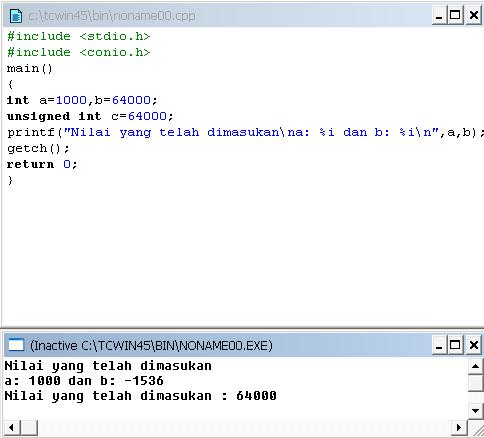
Task: Maximize the noname00.cpp editor window
Action: pyautogui.click(x=455, y=16)
